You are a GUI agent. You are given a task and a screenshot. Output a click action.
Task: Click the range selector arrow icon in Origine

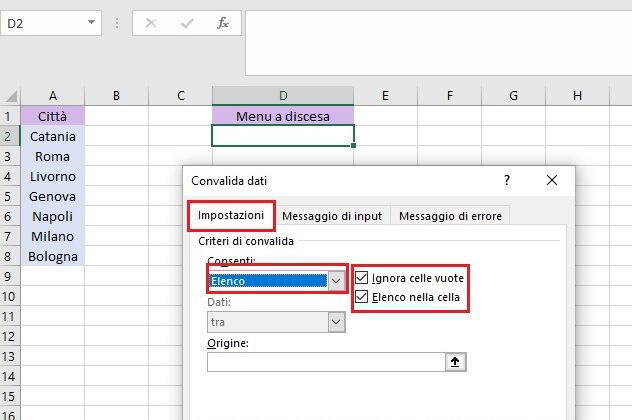[455, 362]
